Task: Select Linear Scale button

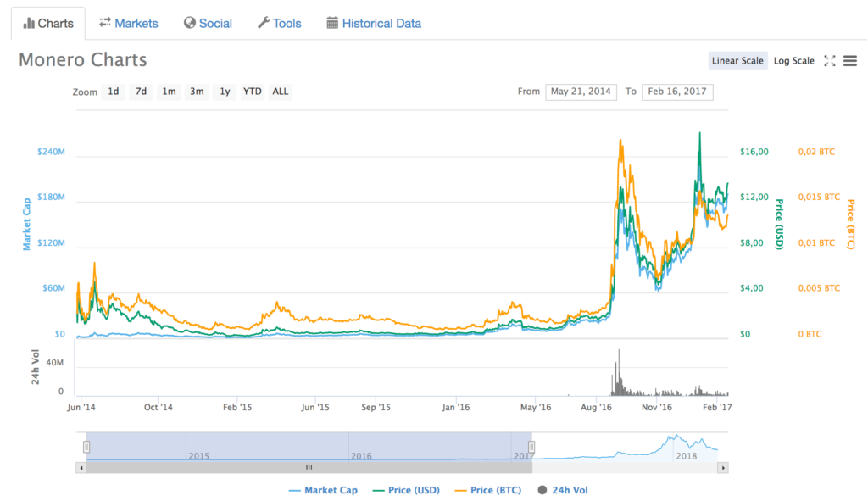Action: pos(737,61)
